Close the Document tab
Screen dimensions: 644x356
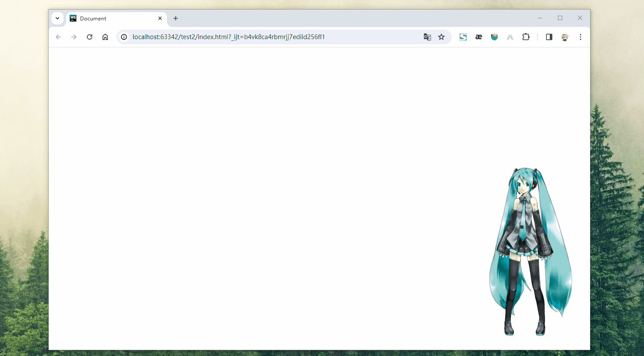(160, 18)
